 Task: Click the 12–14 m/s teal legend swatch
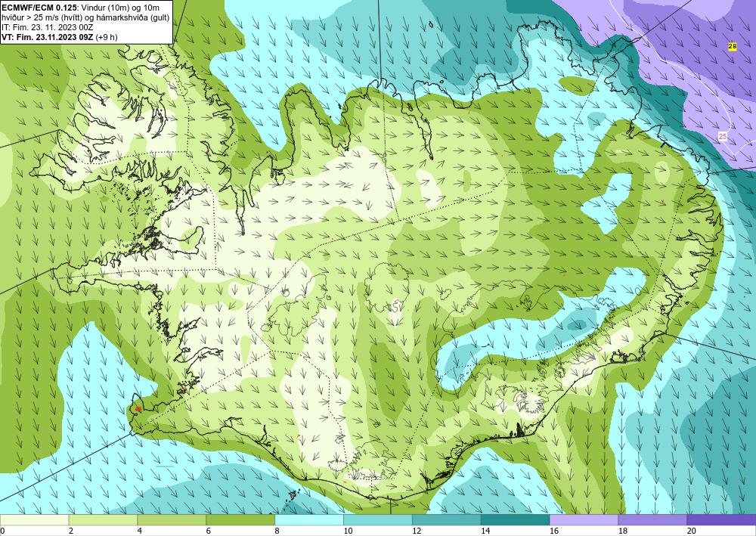[x=447, y=520]
